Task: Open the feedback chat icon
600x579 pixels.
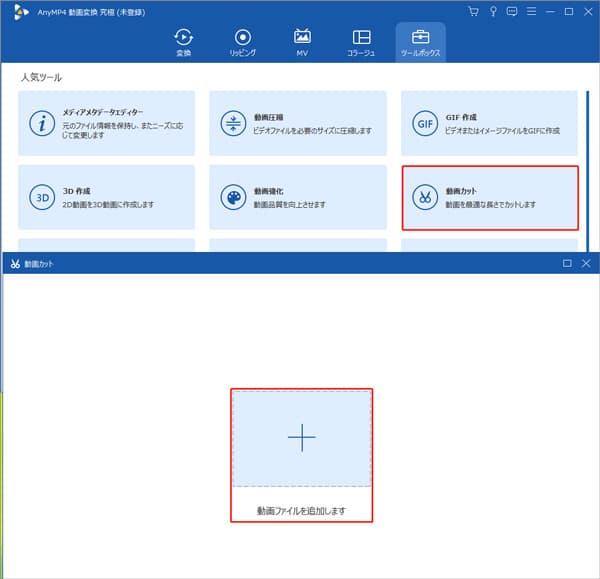Action: (x=511, y=11)
